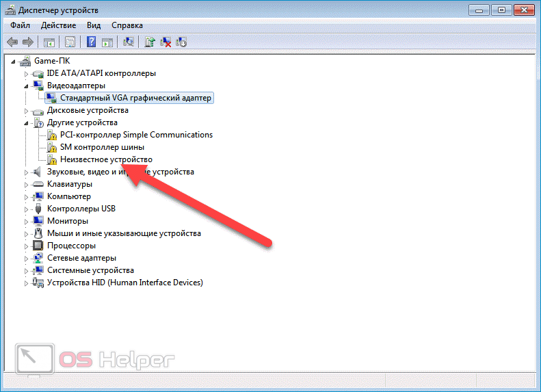Select Стандартный VGA графический адаптер
The image size is (541, 392).
point(135,98)
